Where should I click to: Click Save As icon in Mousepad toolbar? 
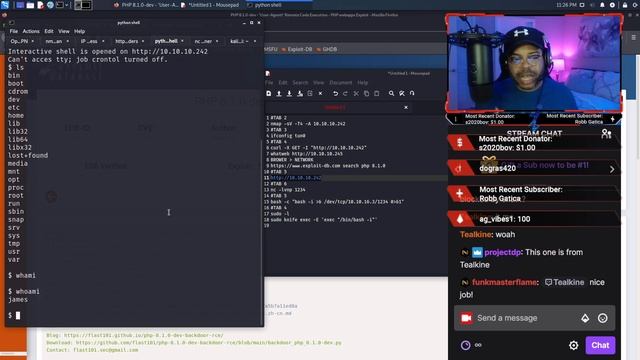pyautogui.click(x=300, y=93)
